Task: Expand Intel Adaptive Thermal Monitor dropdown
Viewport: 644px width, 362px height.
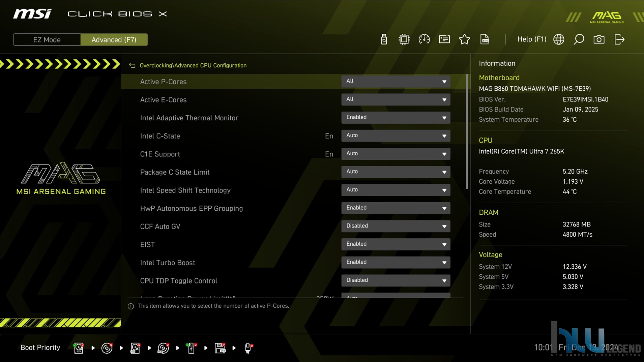Action: coord(396,117)
